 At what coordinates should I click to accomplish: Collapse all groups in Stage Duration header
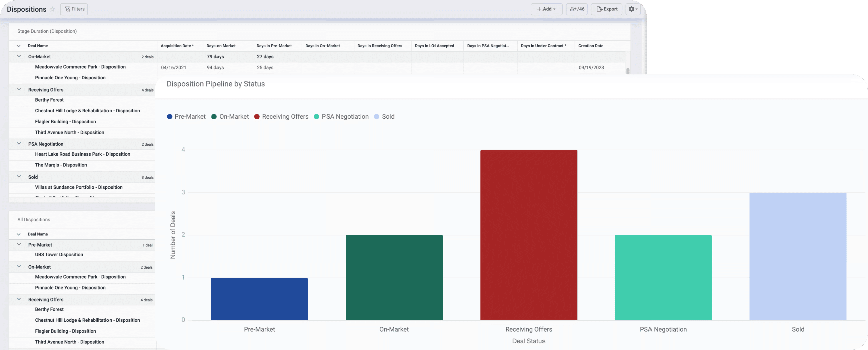point(19,46)
